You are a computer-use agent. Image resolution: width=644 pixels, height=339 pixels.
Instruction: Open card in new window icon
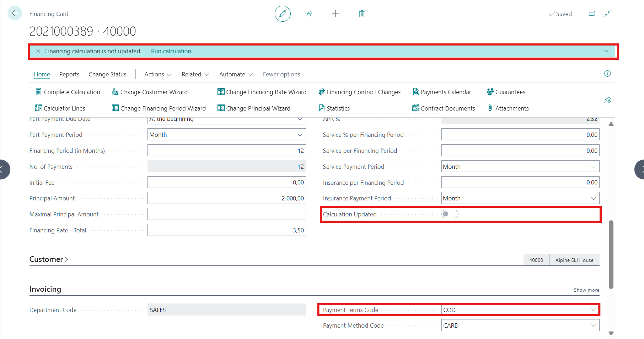click(x=592, y=14)
